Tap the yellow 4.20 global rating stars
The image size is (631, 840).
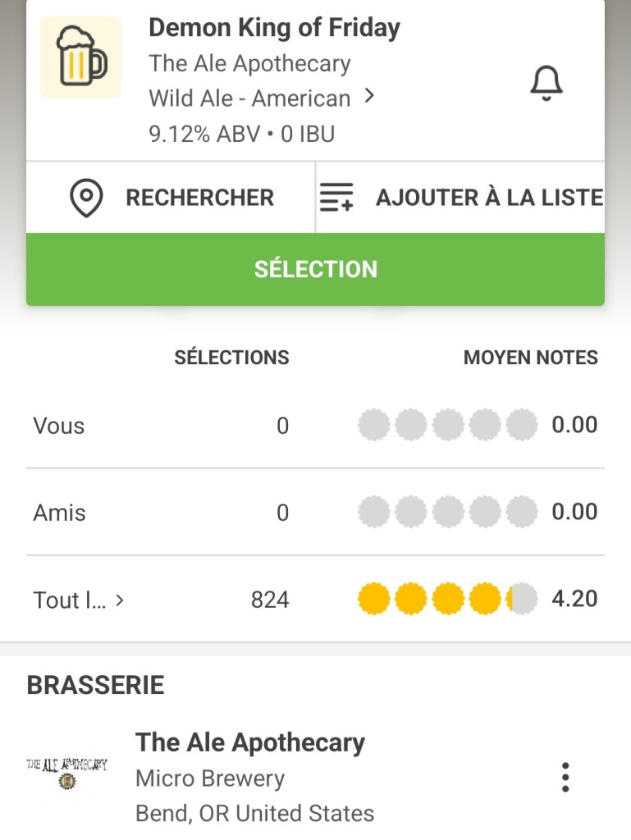(447, 600)
